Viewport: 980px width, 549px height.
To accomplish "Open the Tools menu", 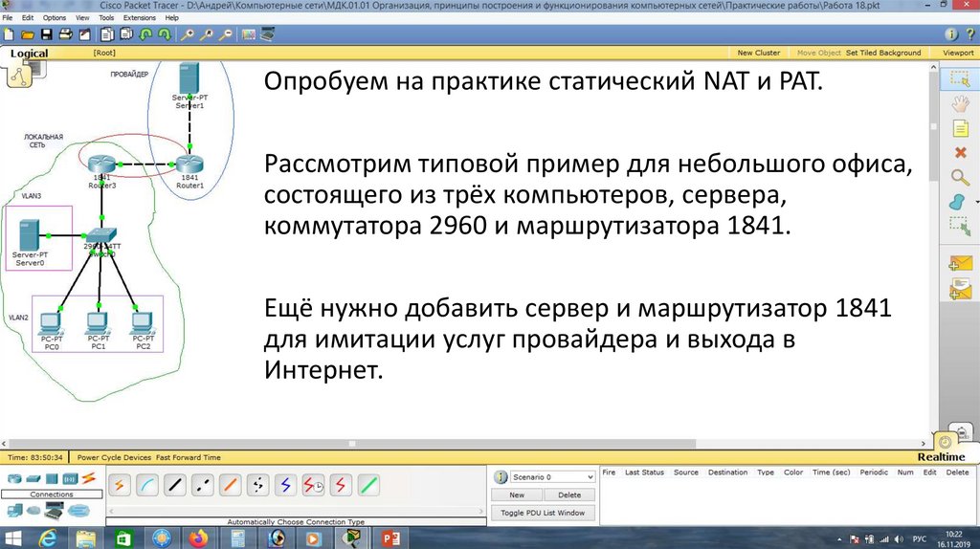I will click(106, 17).
